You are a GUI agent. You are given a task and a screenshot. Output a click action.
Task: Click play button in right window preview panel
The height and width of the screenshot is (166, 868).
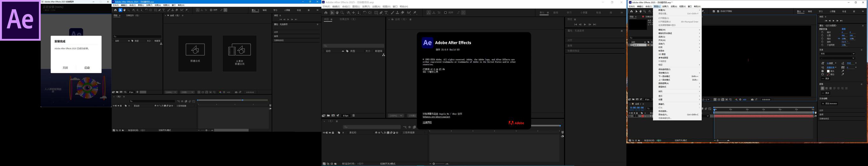point(833,21)
